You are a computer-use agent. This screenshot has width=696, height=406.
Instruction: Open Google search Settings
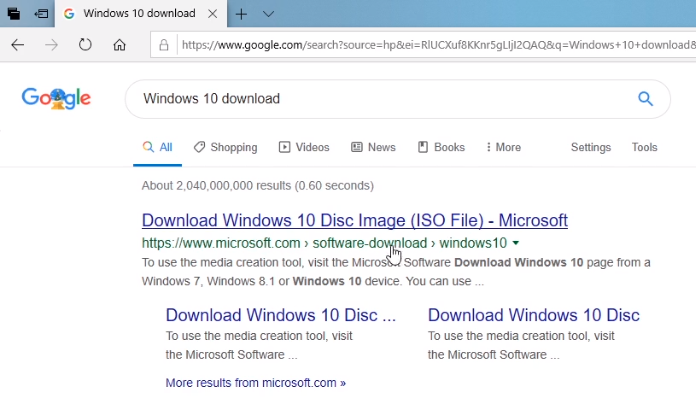pyautogui.click(x=590, y=147)
